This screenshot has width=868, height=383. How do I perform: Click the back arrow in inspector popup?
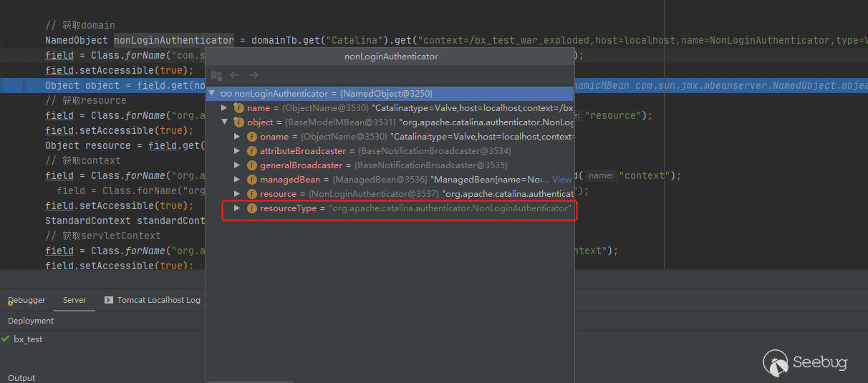(x=235, y=75)
